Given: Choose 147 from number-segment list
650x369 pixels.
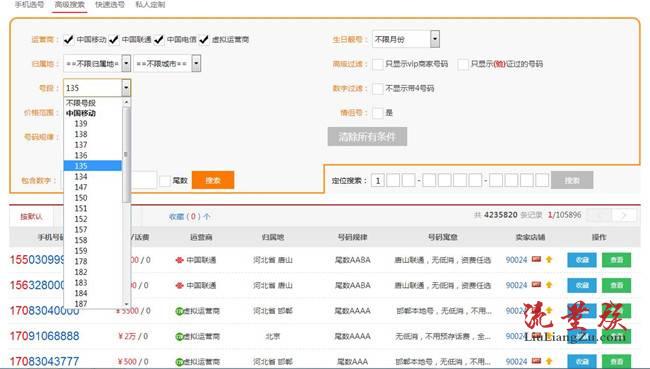Looking at the screenshot, I should [93, 187].
